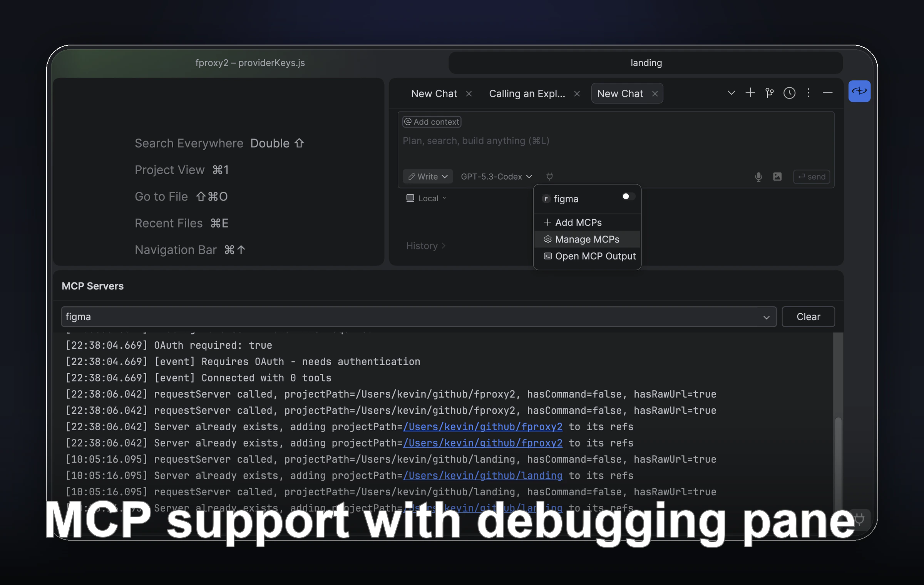Viewport: 924px width, 585px height.
Task: Minimize the chat panel with dash icon
Action: pos(828,93)
